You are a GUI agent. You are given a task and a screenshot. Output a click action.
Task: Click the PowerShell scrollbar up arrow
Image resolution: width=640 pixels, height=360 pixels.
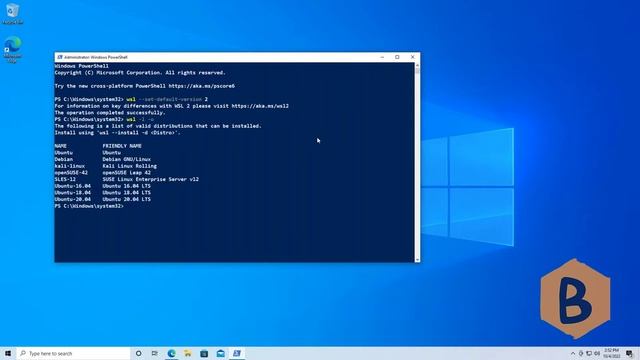417,65
